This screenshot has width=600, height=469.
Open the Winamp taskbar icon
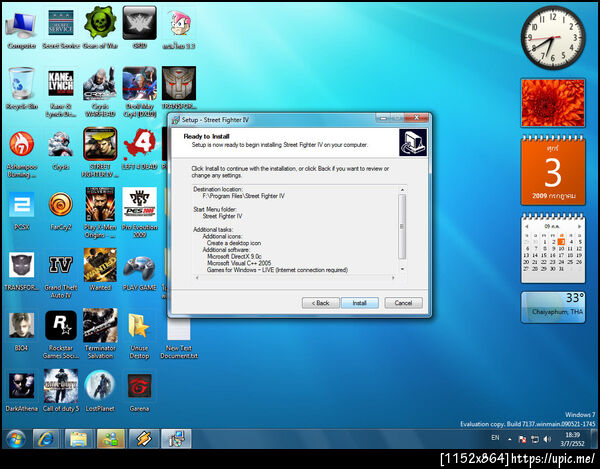coord(143,439)
